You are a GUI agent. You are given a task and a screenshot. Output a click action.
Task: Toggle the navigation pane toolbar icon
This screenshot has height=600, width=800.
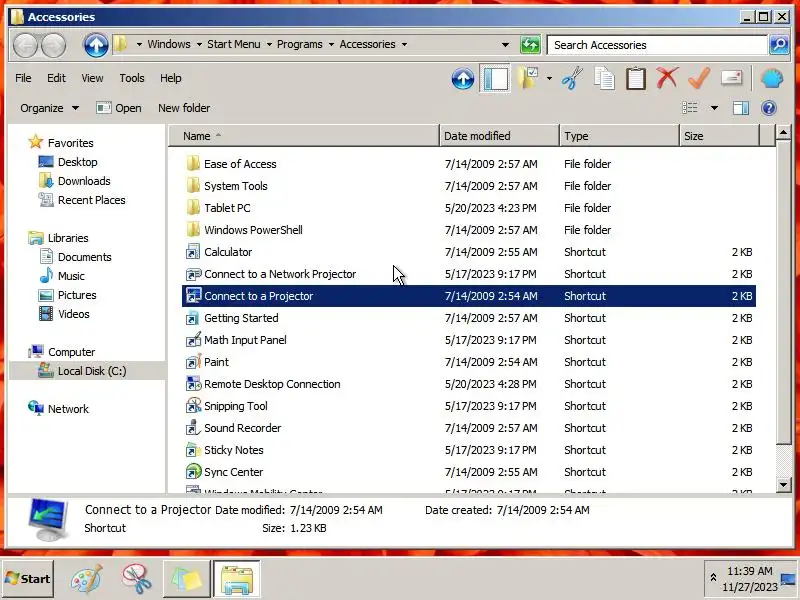click(x=495, y=79)
